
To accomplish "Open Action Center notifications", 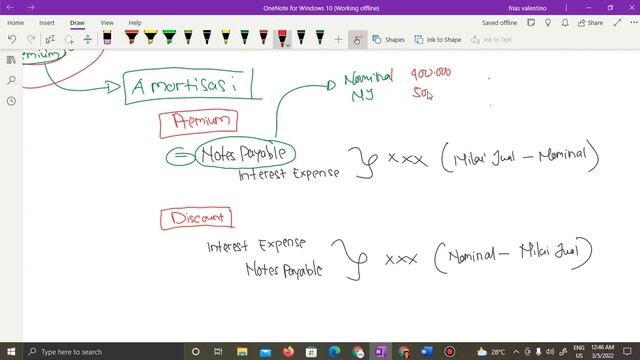I will click(x=627, y=351).
